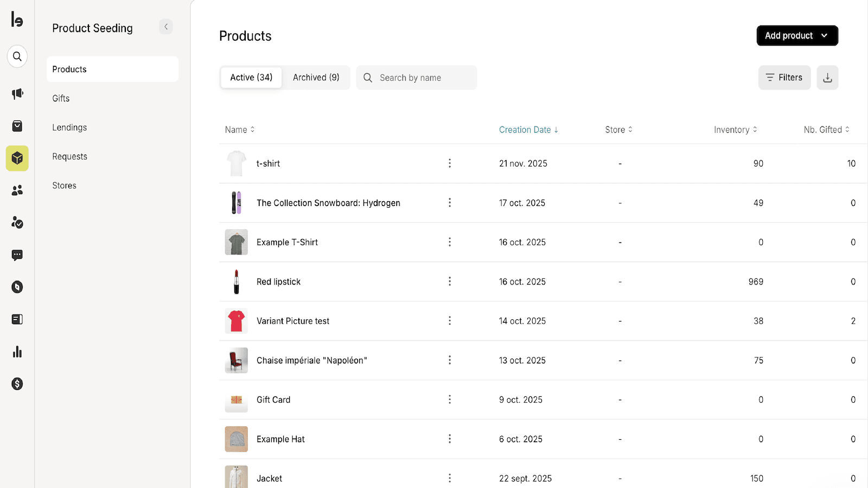Open the shopping bag icon in sidebar
Screen dimensions: 868x488
tap(17, 126)
